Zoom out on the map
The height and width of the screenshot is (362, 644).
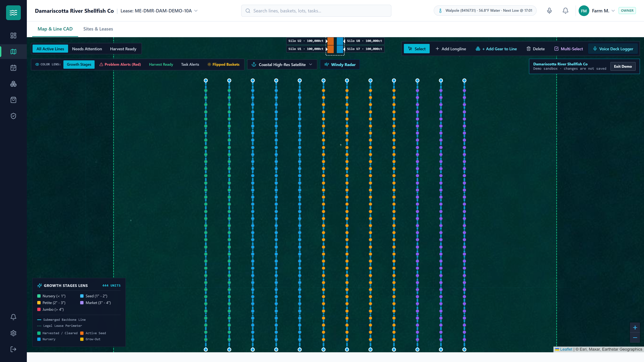coord(635,338)
